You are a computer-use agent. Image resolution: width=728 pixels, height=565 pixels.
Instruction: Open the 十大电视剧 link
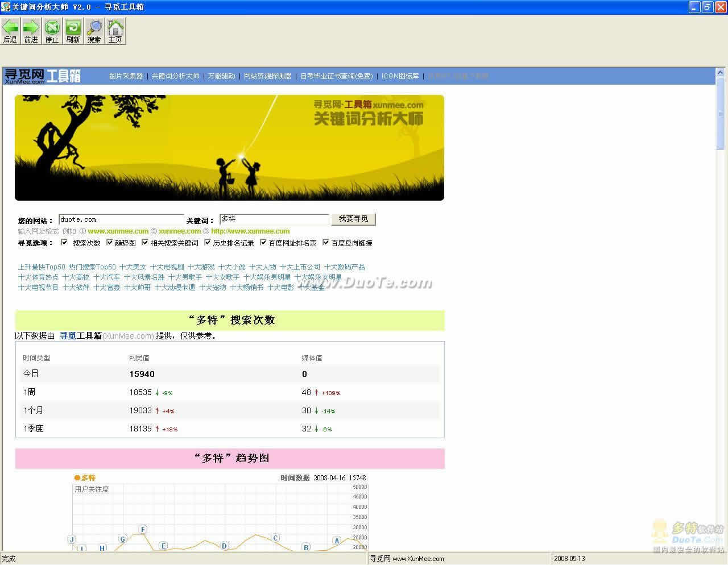pyautogui.click(x=167, y=267)
